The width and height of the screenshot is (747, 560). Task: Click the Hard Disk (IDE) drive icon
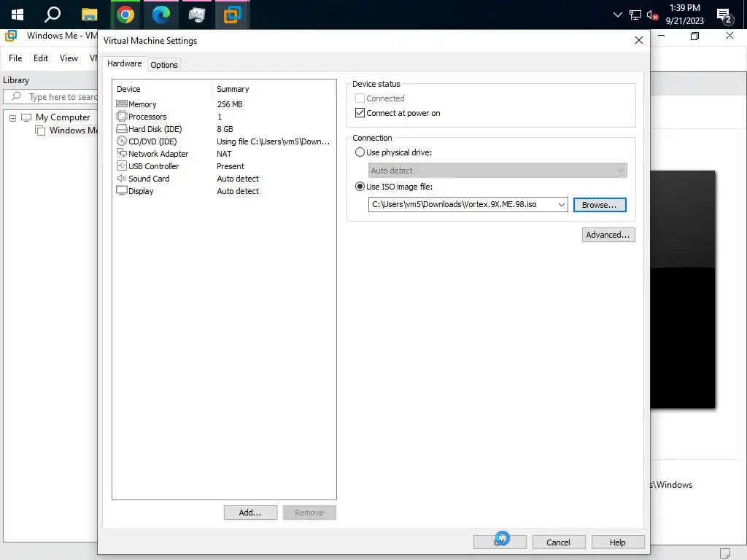(122, 128)
